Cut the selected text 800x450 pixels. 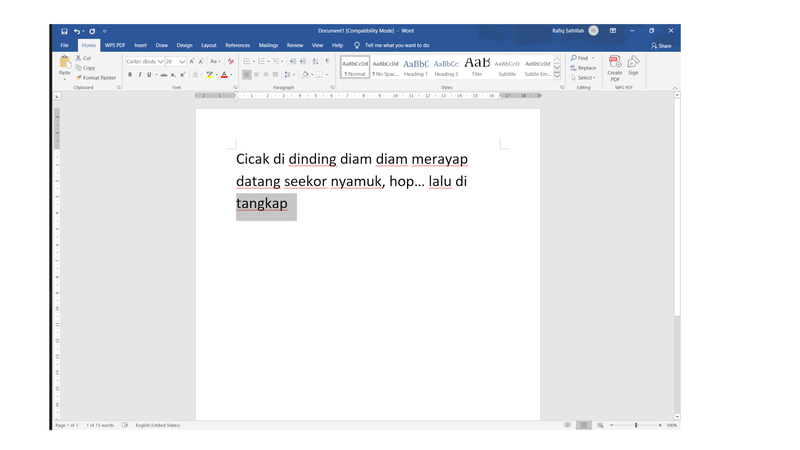click(x=83, y=58)
